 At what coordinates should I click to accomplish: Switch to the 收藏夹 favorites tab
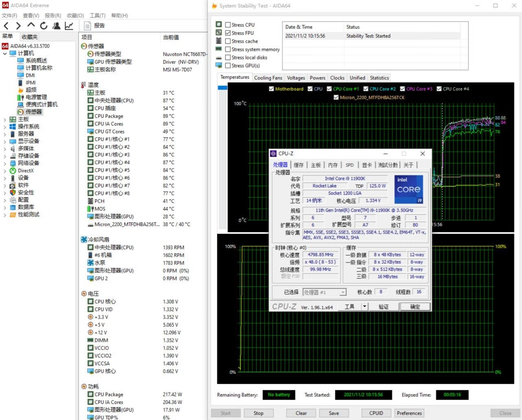pos(29,37)
